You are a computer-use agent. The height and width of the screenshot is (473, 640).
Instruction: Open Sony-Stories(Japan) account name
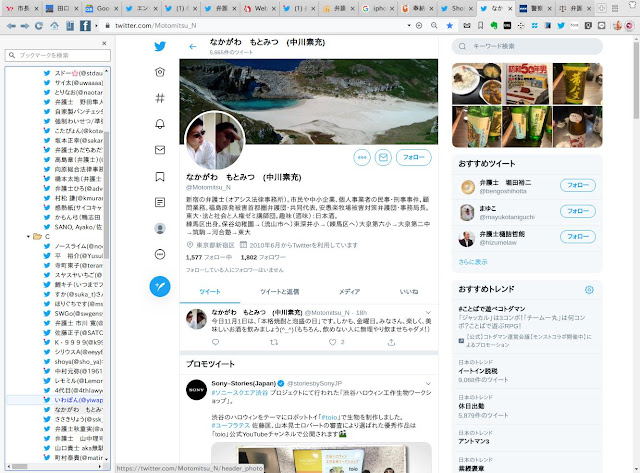coord(244,384)
